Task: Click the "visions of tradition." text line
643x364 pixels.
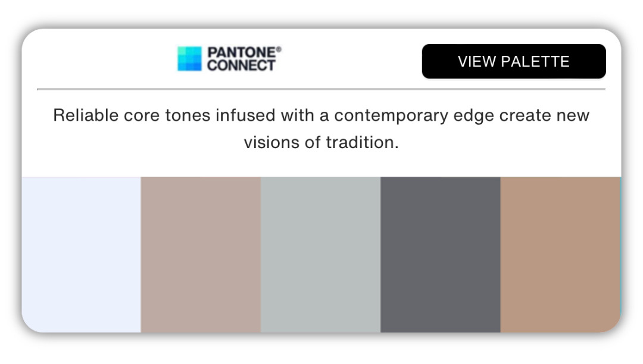Action: [321, 143]
